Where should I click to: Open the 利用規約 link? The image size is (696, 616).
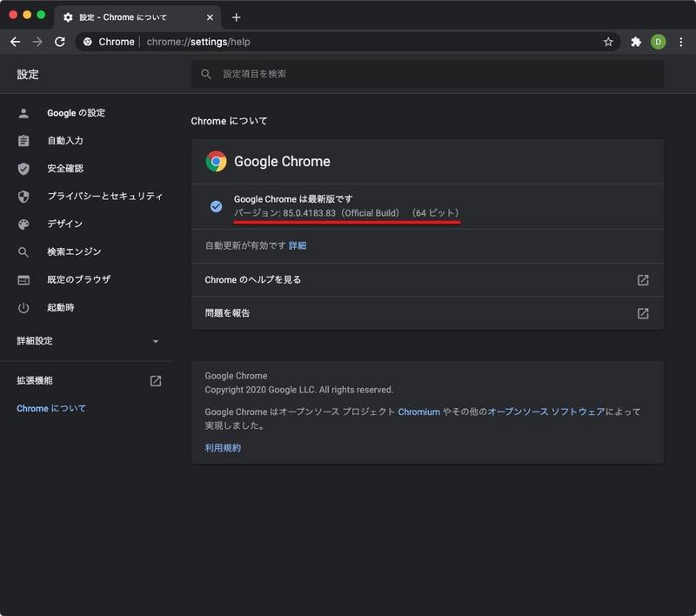pos(223,448)
